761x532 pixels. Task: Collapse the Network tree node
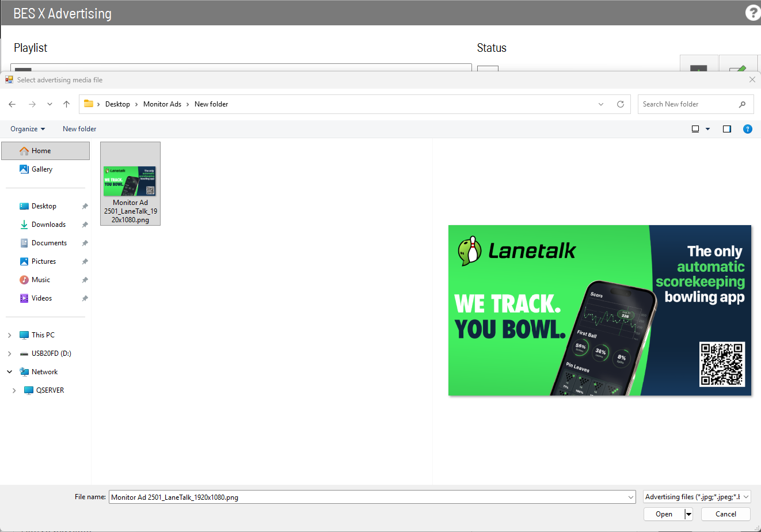pos(10,372)
